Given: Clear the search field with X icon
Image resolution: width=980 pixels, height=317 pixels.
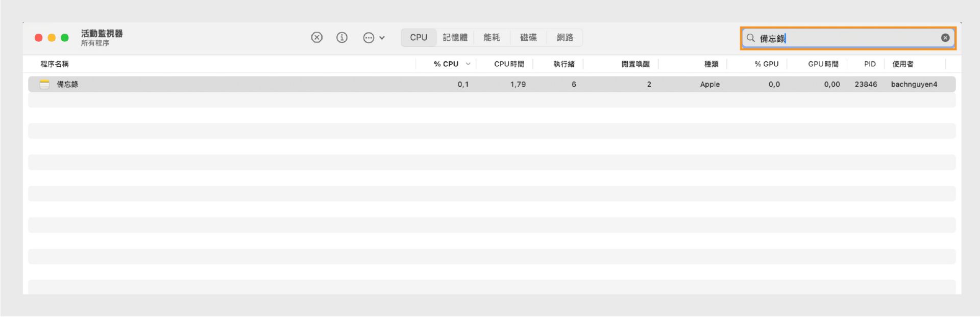Looking at the screenshot, I should tap(945, 38).
